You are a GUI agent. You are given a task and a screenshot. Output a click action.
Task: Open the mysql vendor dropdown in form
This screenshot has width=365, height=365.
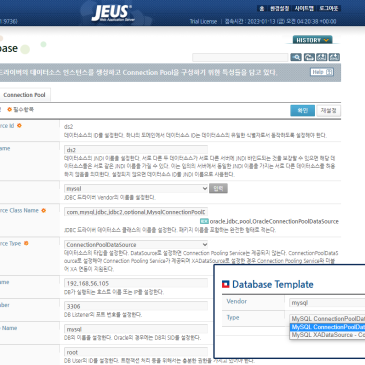(x=136, y=188)
